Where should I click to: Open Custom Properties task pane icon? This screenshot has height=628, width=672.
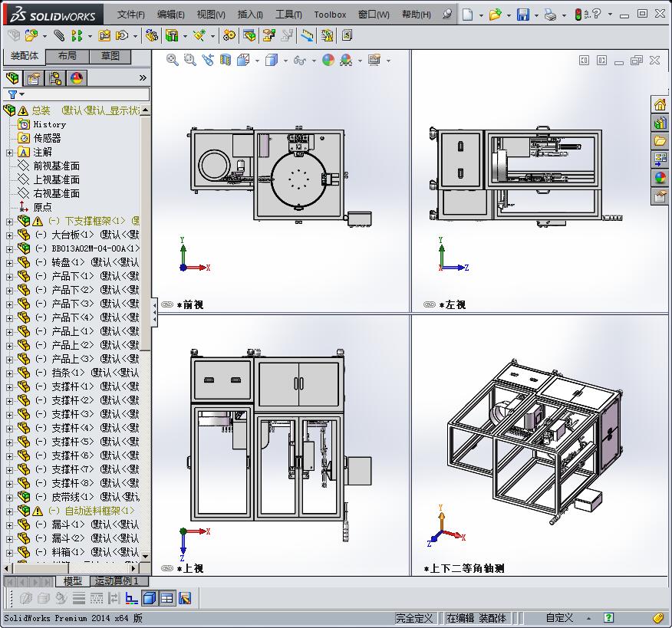[660, 196]
